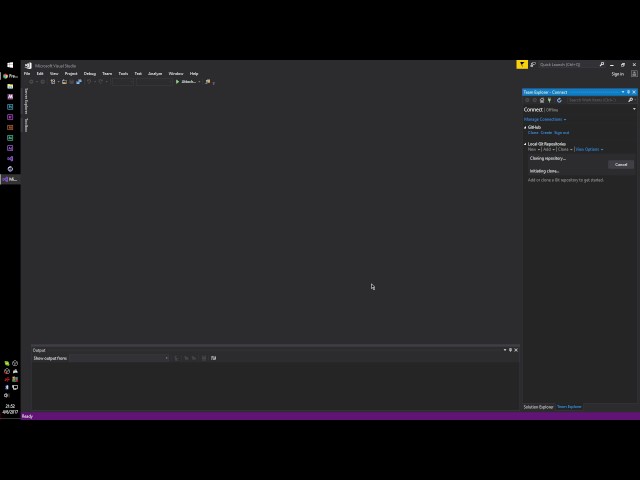Open the Test menu

click(138, 73)
